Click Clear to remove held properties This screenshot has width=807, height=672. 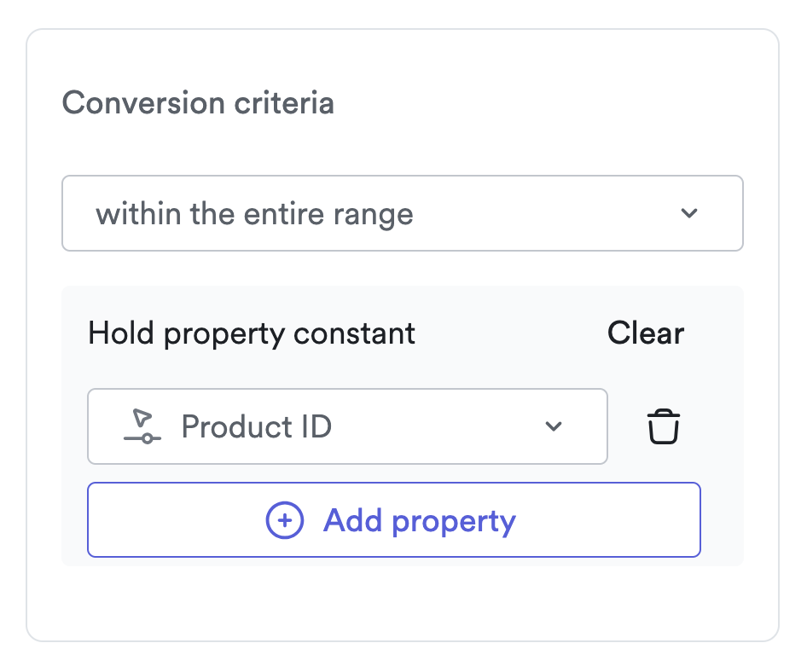click(645, 333)
